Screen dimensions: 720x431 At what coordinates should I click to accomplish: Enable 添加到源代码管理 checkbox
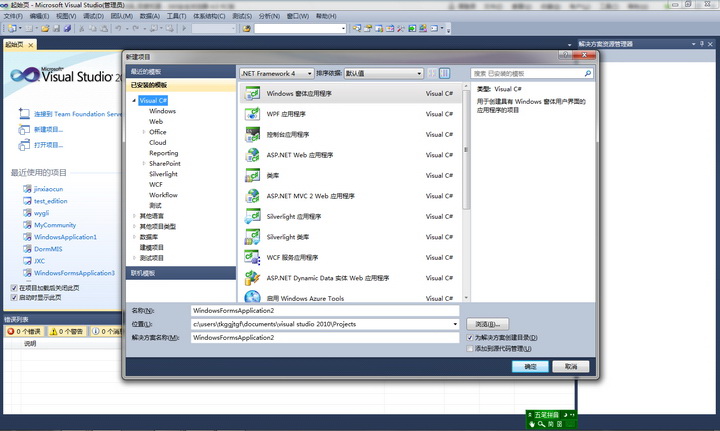pyautogui.click(x=471, y=349)
